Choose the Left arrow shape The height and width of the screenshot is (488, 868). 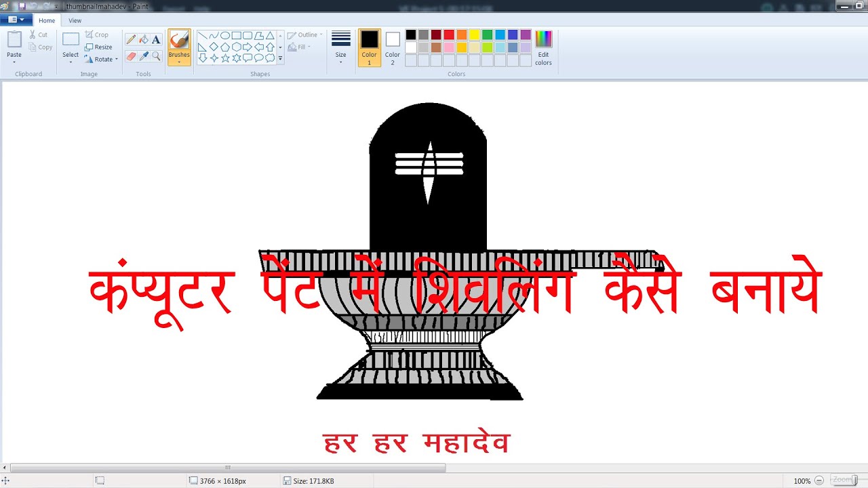click(x=259, y=47)
